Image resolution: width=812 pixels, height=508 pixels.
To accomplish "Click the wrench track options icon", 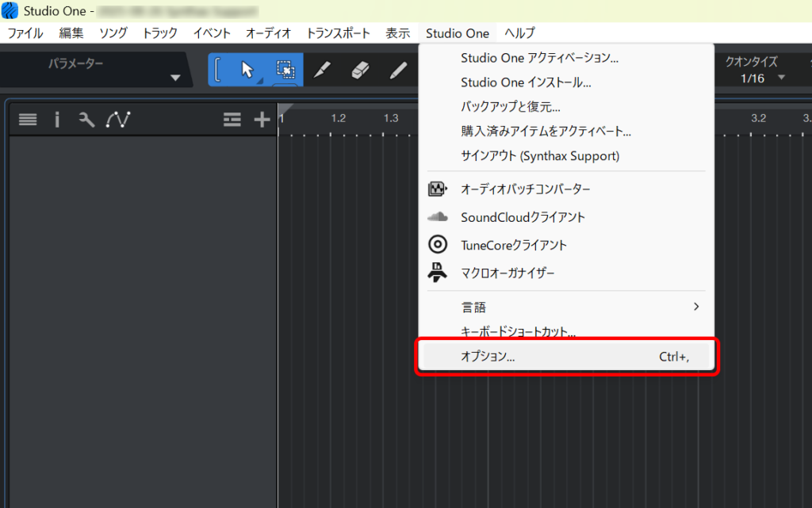I will pos(86,120).
